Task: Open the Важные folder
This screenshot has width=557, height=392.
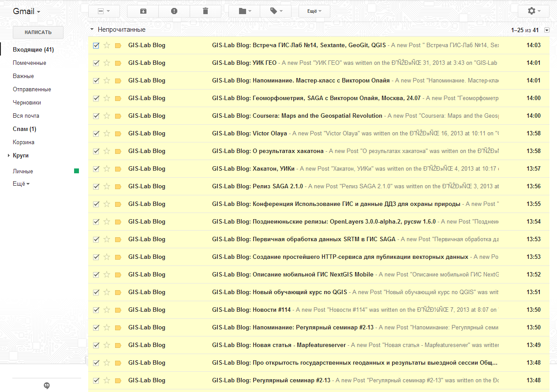Action: coord(23,76)
